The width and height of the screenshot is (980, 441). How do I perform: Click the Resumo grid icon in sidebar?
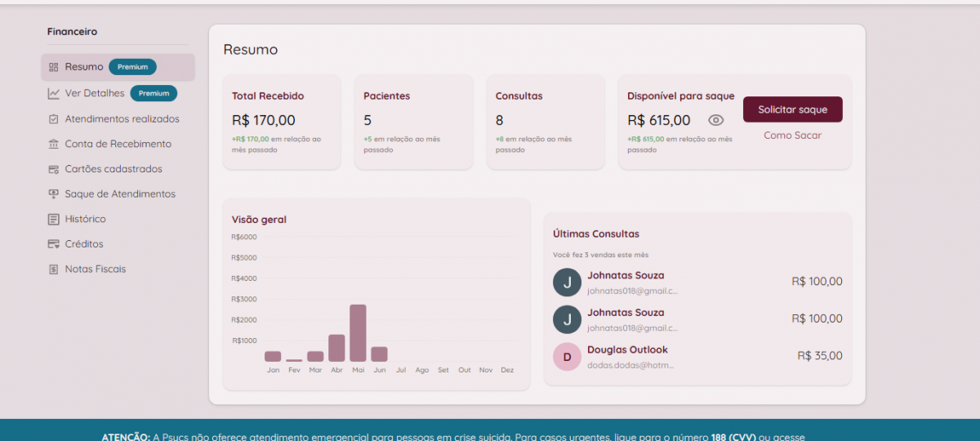click(x=53, y=67)
